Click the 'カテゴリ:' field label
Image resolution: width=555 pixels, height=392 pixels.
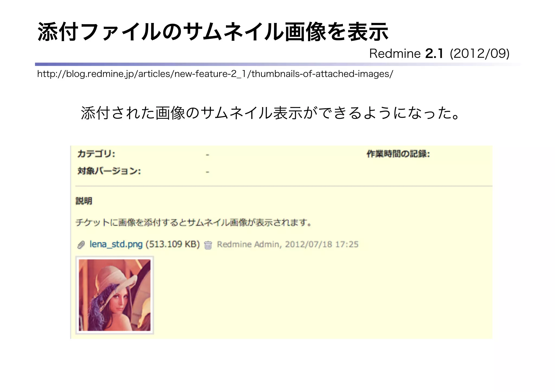(96, 154)
